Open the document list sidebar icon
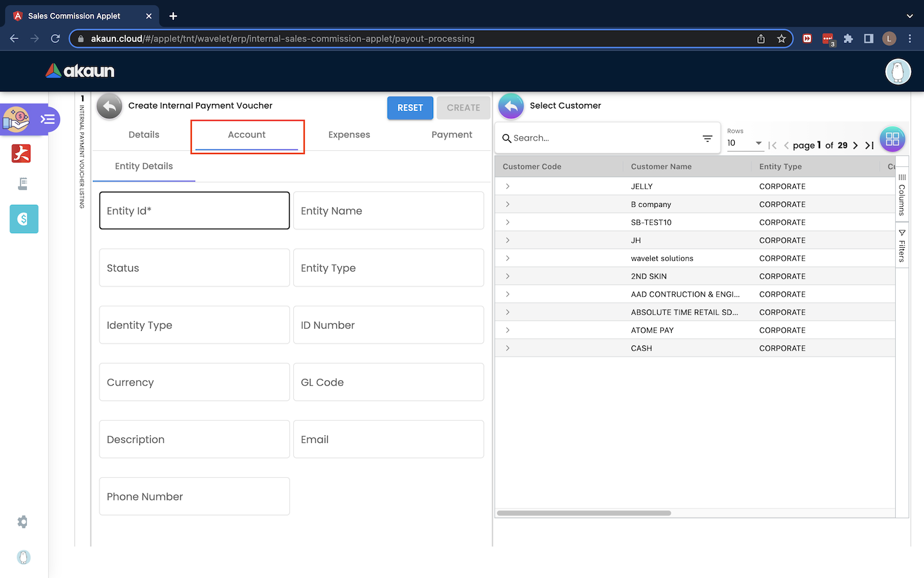The width and height of the screenshot is (924, 578). [x=23, y=184]
